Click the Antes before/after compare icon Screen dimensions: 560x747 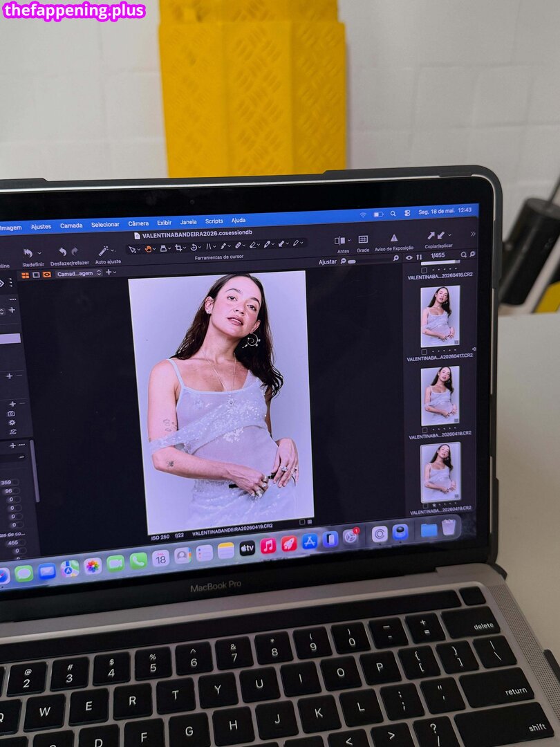coord(340,241)
